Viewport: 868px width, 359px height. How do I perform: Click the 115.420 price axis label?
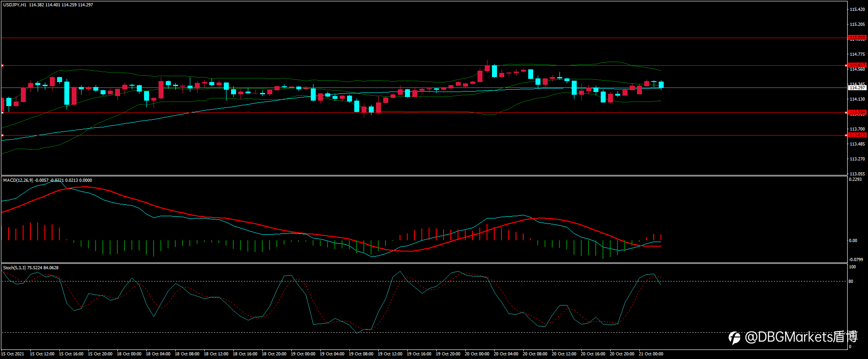858,10
